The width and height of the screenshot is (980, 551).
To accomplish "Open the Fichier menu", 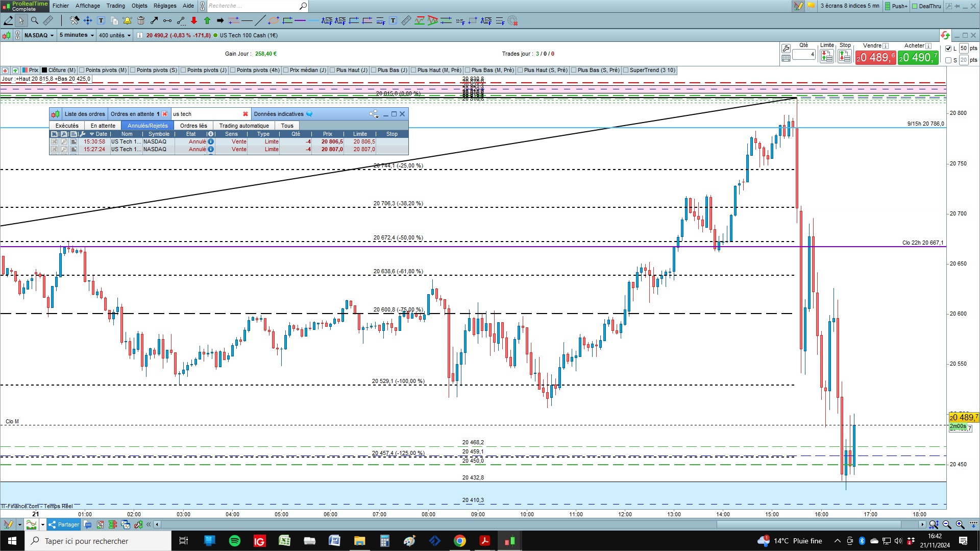I will pos(61,6).
